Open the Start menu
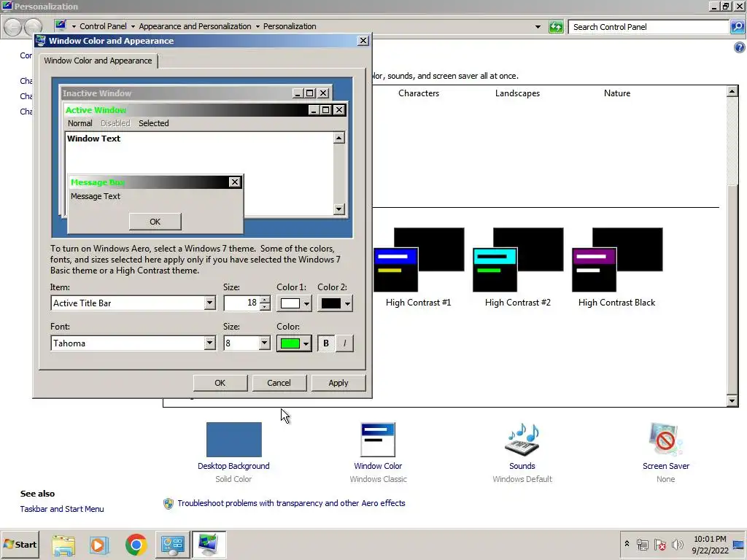The image size is (747, 560). click(20, 544)
